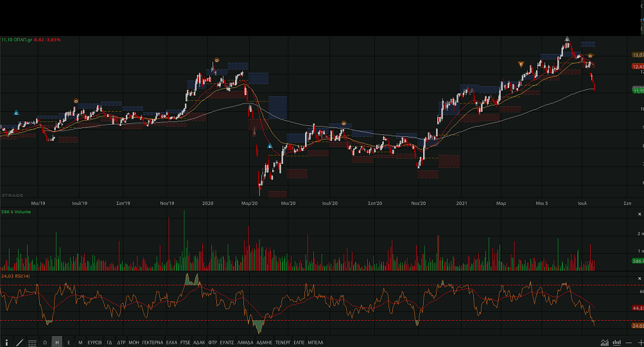The image size is (644, 347).
Task: Open the FTSE symbol tab
Action: [186, 343]
